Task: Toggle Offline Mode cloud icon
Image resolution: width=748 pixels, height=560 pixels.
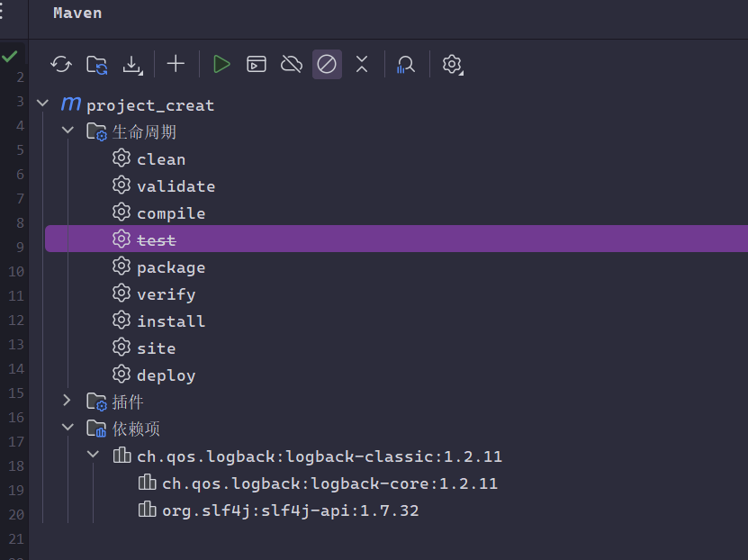Action: tap(291, 64)
